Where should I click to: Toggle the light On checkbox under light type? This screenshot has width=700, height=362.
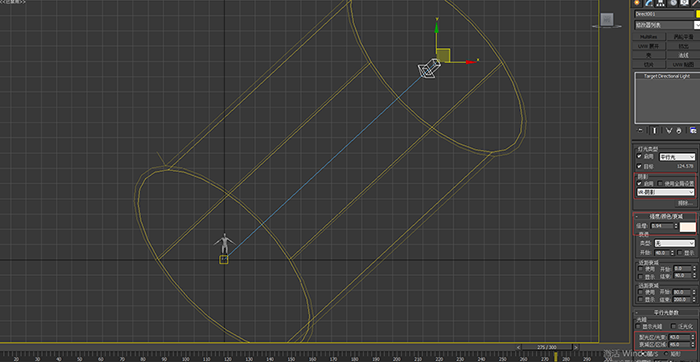pos(639,157)
